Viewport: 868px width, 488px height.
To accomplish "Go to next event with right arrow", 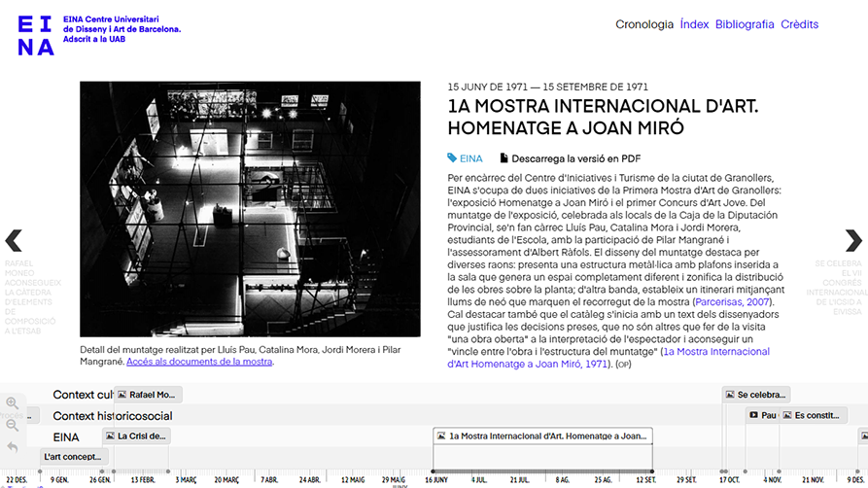I will coord(853,240).
